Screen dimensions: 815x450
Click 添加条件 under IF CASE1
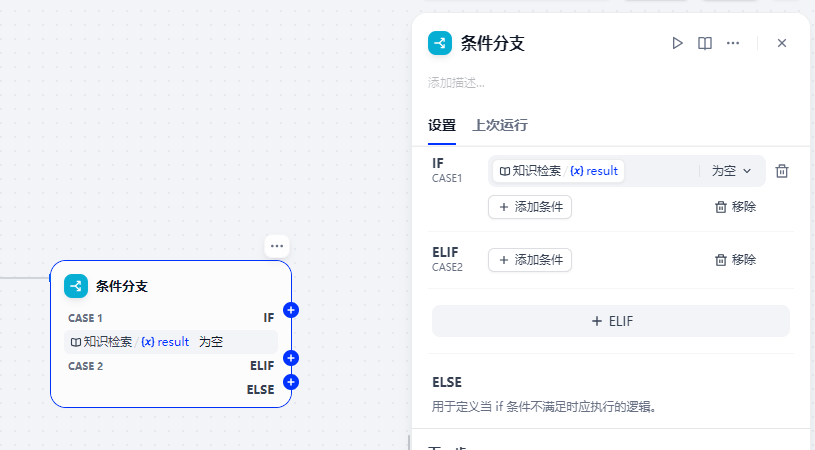click(530, 207)
